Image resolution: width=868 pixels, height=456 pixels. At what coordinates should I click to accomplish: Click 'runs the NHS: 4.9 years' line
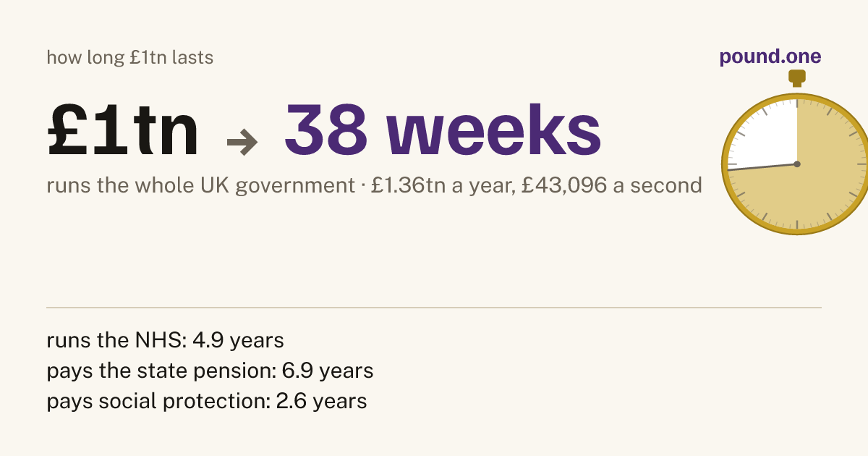(165, 340)
